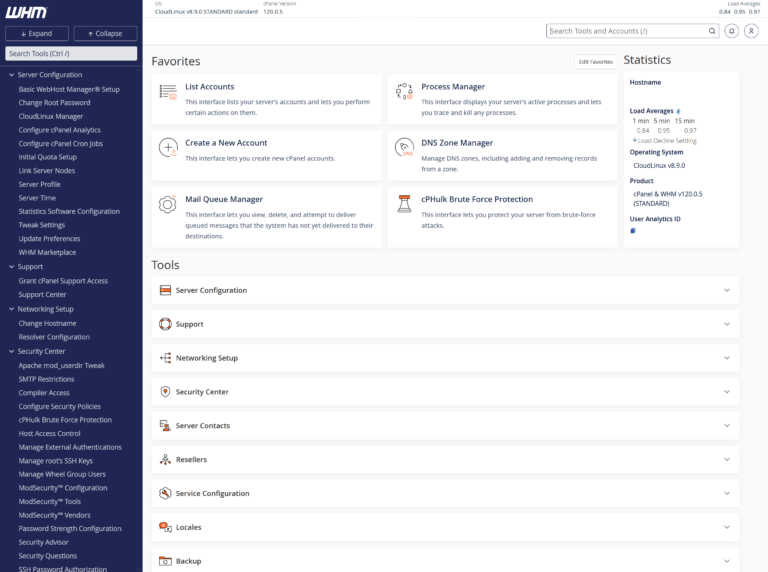Viewport: 768px width, 572px height.
Task: Click the Edit Favorites button
Action: [x=595, y=62]
